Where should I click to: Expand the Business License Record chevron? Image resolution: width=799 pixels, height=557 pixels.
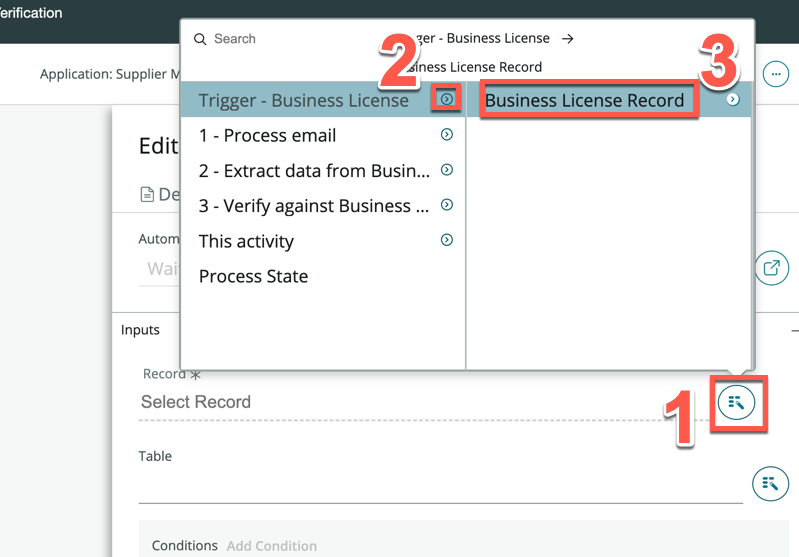click(733, 100)
